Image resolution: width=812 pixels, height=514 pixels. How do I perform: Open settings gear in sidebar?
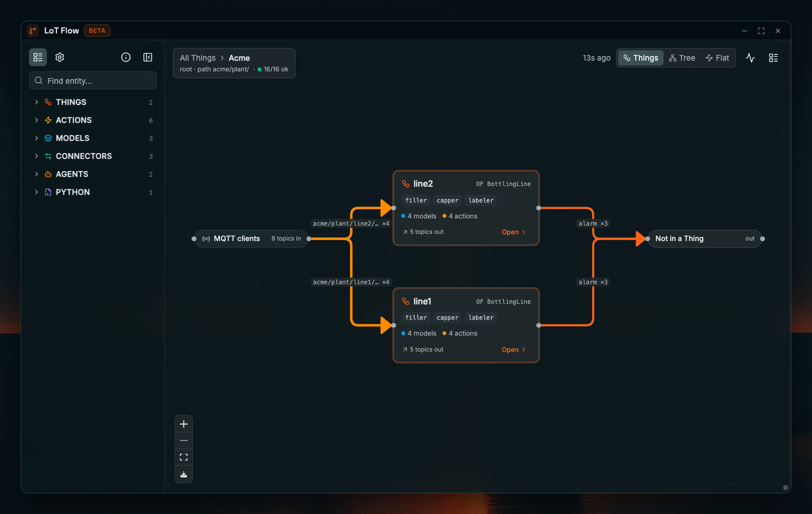pyautogui.click(x=60, y=57)
